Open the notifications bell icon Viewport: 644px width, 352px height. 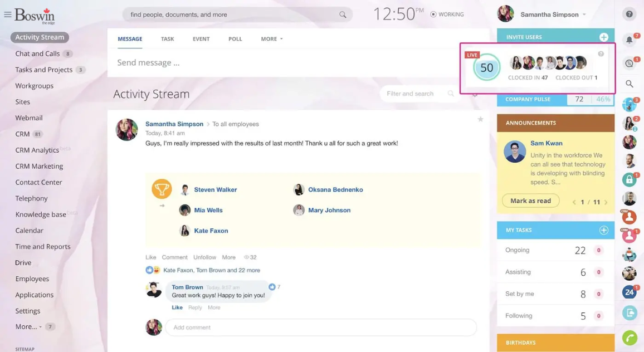629,40
